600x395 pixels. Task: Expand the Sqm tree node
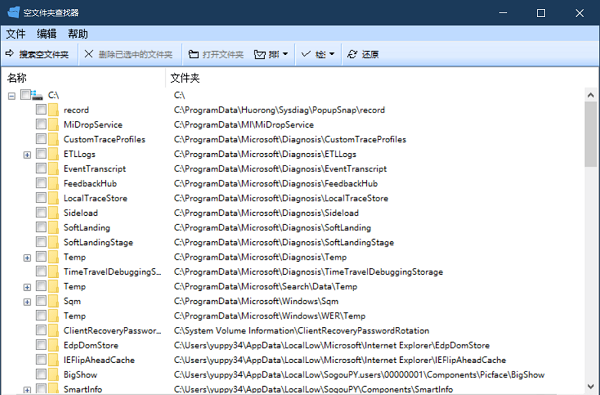27,302
